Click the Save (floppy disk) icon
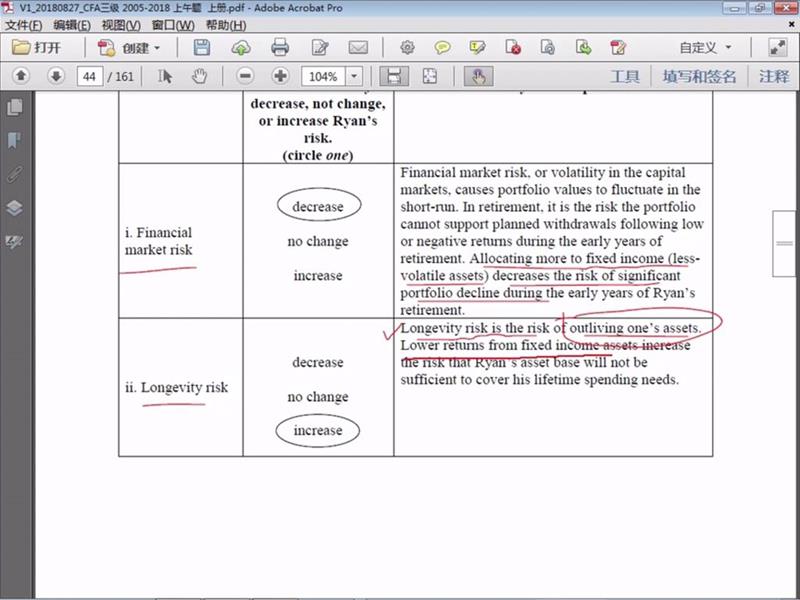This screenshot has width=800, height=600. 202,47
